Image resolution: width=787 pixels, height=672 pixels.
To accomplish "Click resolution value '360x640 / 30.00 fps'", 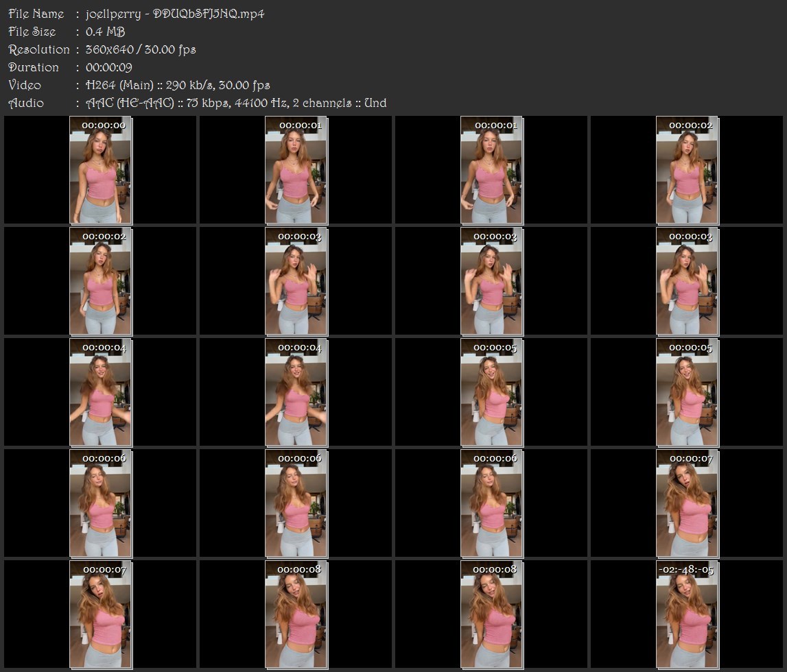I will pos(141,49).
